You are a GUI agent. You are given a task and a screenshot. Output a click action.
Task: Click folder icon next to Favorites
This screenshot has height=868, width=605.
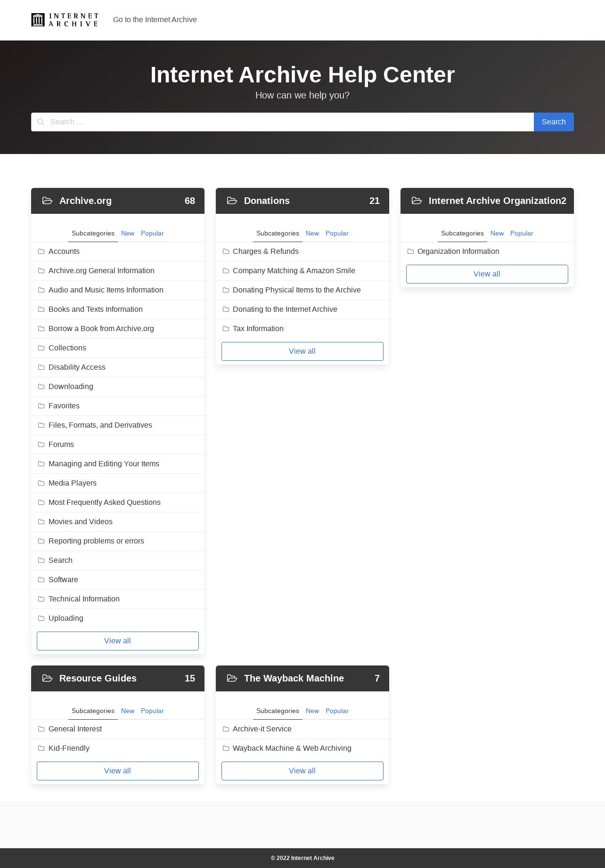click(x=41, y=406)
